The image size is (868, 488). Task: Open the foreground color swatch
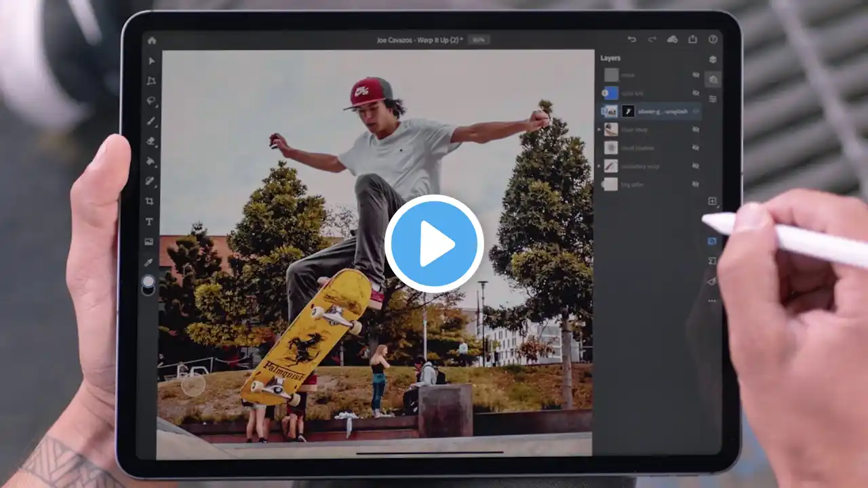pos(148,281)
